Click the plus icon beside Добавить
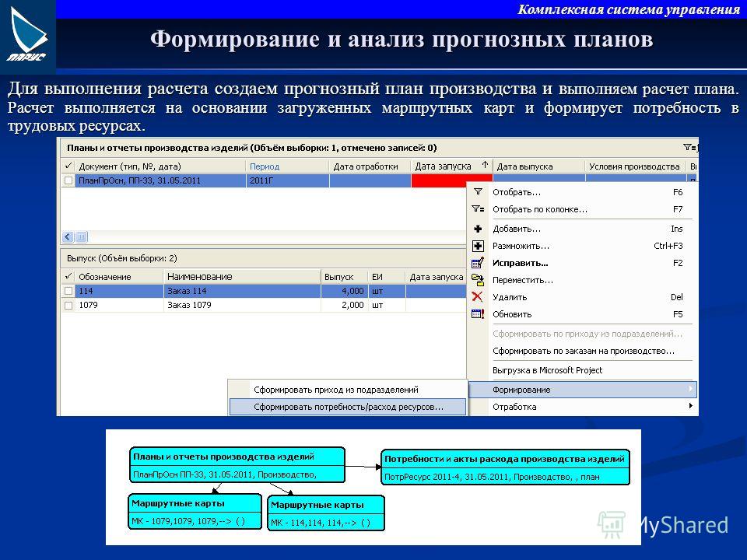 coord(477,229)
